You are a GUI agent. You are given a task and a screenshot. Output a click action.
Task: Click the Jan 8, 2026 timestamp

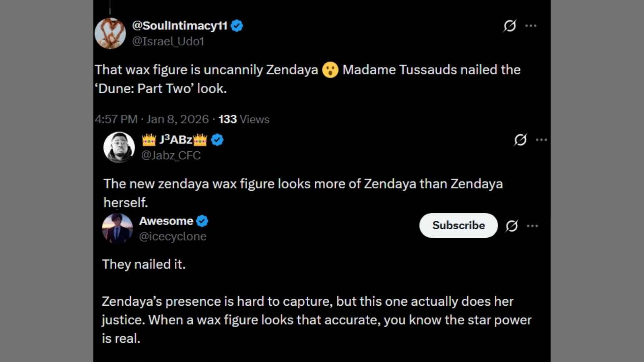point(177,119)
